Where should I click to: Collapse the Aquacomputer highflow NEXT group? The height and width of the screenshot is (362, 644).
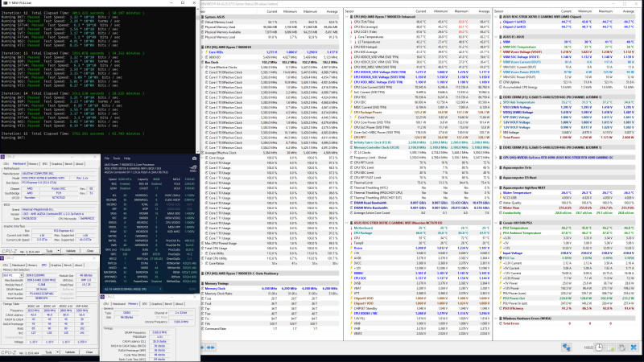pyautogui.click(x=496, y=187)
